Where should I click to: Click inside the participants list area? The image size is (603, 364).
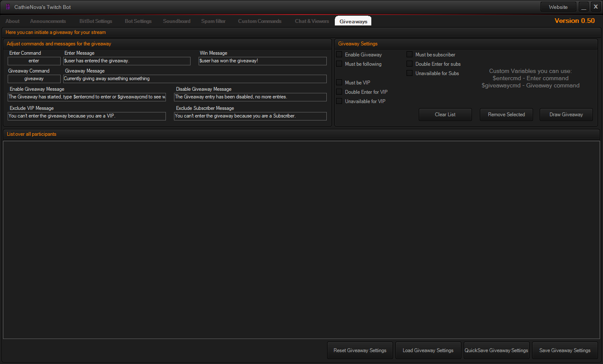[301, 240]
